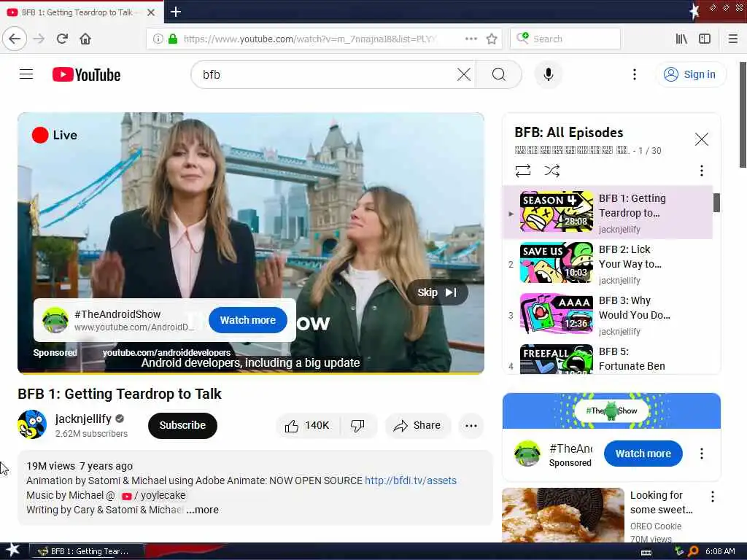Open the browser home page icon

[x=85, y=39]
